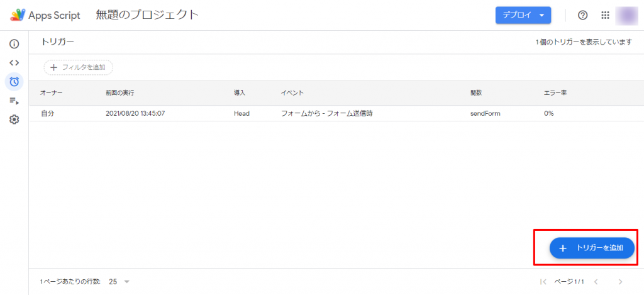Go to next page pagination arrow
644x295 pixels.
(x=620, y=282)
